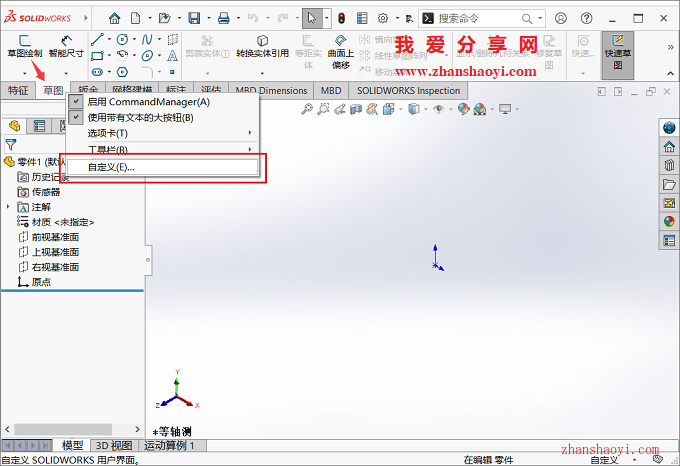Image resolution: width=680 pixels, height=466 pixels.
Task: Switch to the 运动算例 1 bottom tab
Action: 170,446
